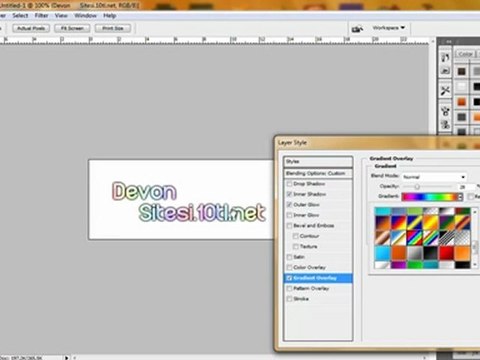Click the Print Size button

(x=113, y=28)
